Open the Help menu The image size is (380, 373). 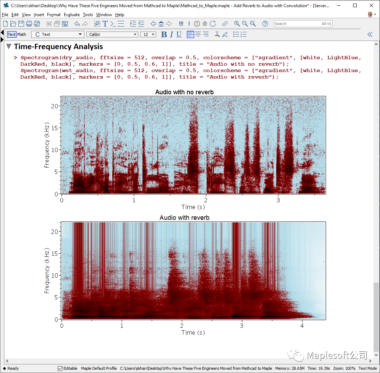click(119, 15)
